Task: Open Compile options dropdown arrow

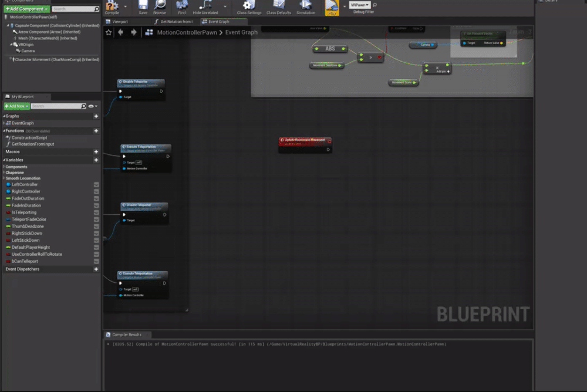Action: pos(125,6)
